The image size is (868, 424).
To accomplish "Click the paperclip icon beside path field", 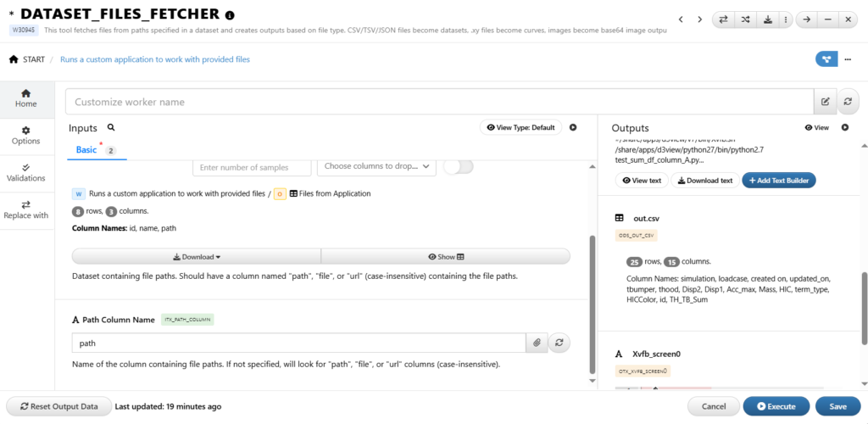I will click(537, 343).
